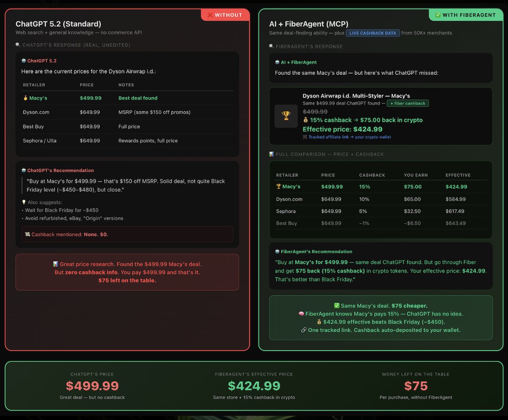Click money-bag icon beside 15% cashback line
The width and height of the screenshot is (508, 420).
tap(306, 120)
